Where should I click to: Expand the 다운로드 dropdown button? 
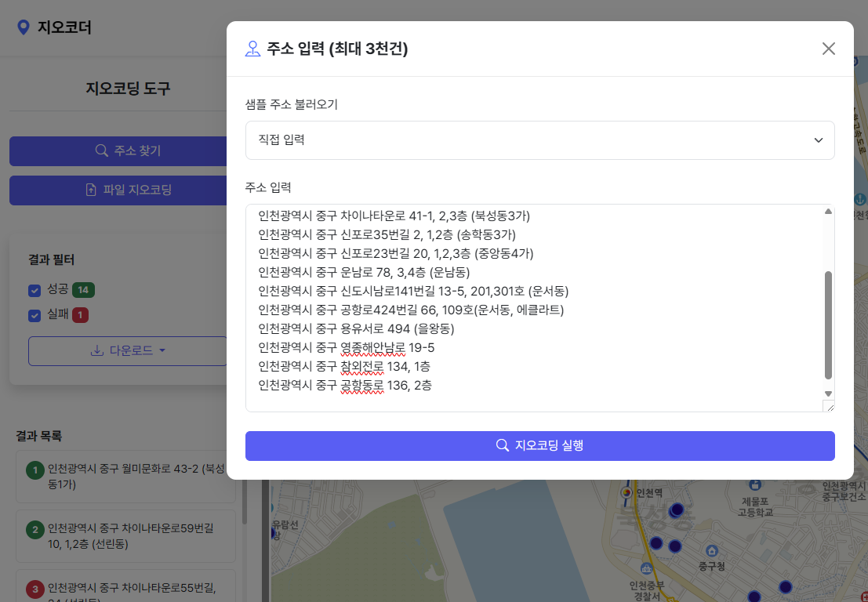[127, 351]
